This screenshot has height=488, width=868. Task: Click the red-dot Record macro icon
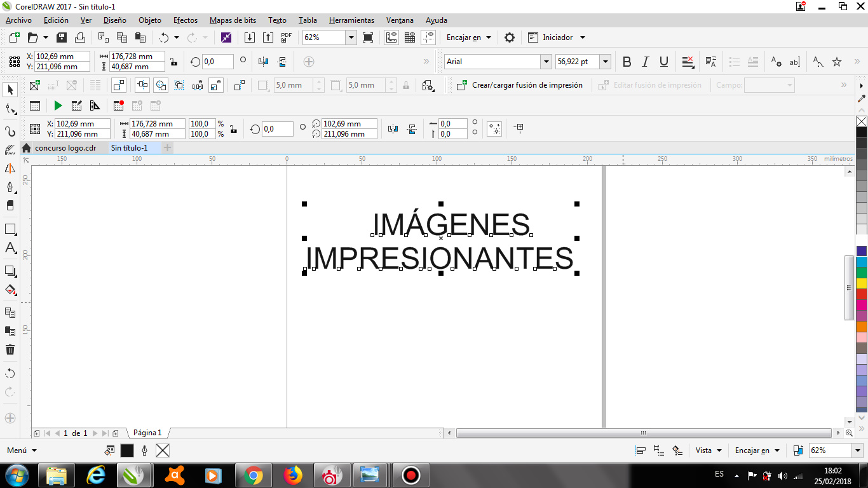pos(119,105)
